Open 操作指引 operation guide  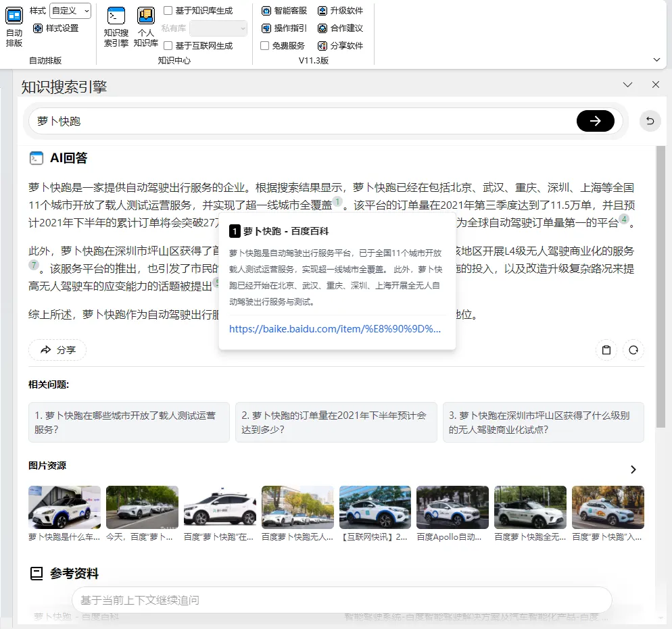pos(285,28)
